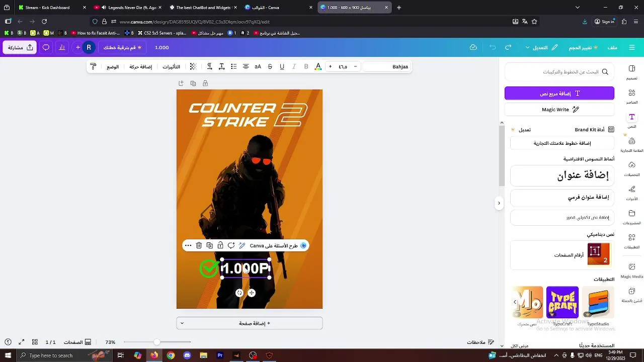
Task: Add new page icon above canvas
Action: (181, 83)
